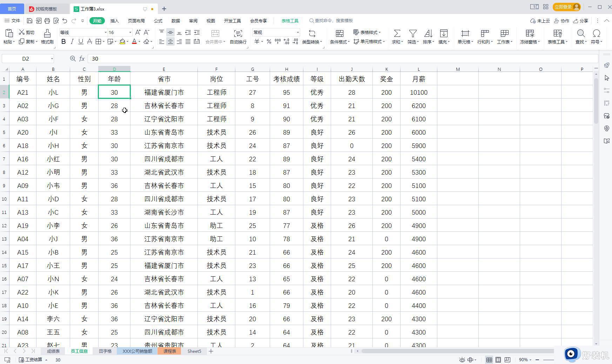This screenshot has width=612, height=364.
Task: Toggle Underline formatting
Action: click(x=81, y=42)
